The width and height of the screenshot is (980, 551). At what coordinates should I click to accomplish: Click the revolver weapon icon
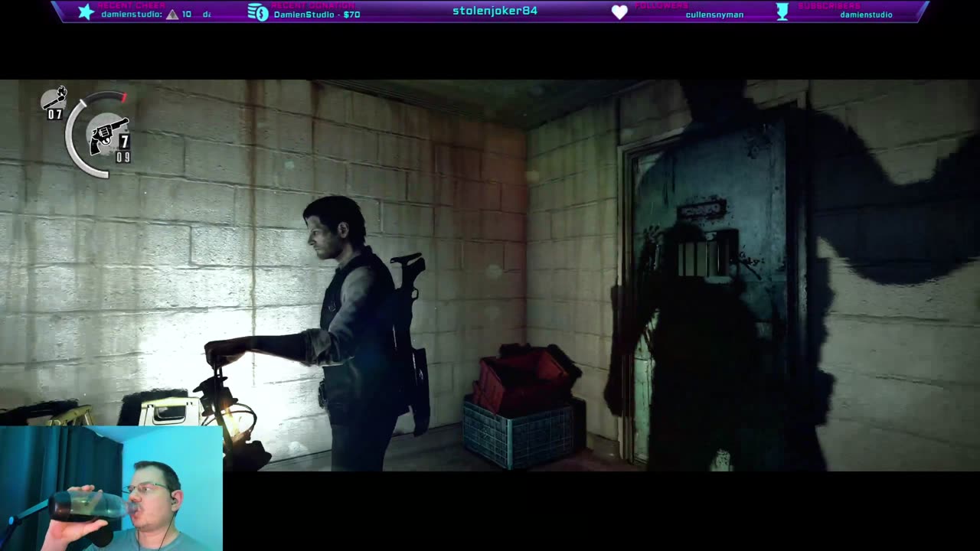click(x=109, y=135)
